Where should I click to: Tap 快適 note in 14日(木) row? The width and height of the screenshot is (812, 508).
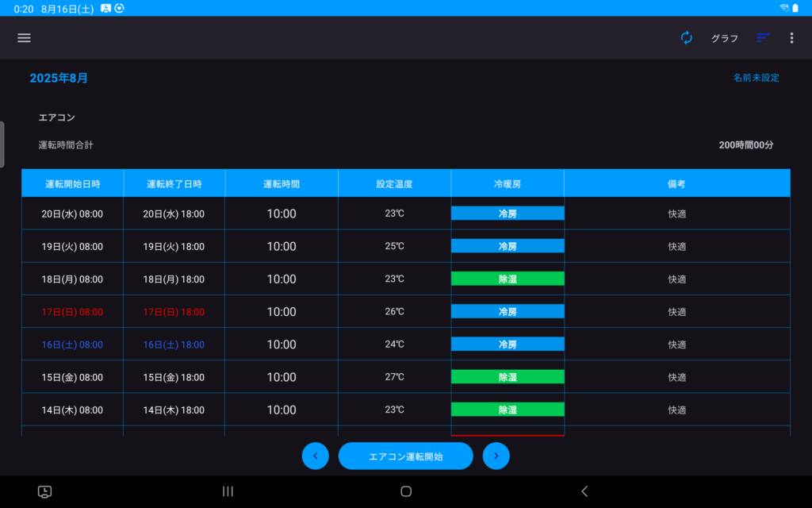(x=677, y=410)
